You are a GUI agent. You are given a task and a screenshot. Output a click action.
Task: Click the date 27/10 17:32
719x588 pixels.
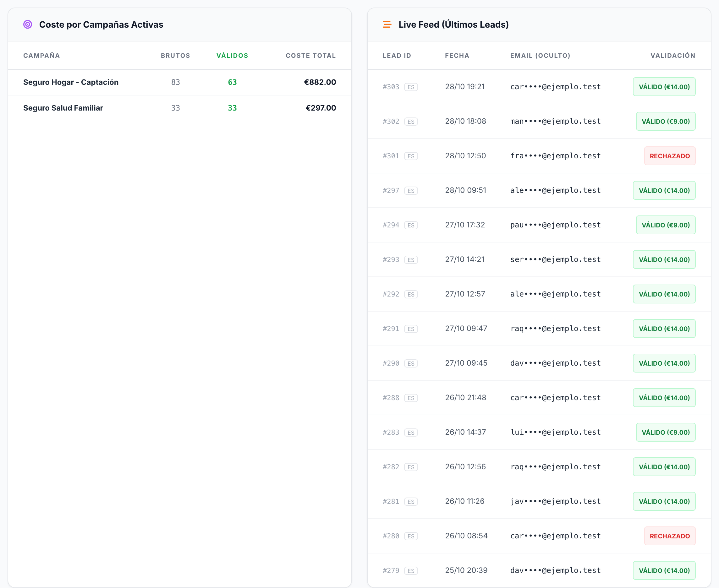click(465, 225)
